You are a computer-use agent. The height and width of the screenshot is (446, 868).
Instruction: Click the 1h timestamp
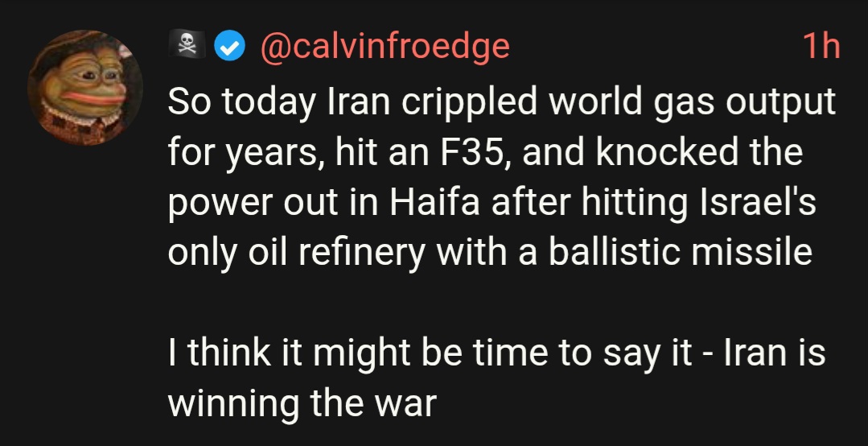[x=821, y=47]
